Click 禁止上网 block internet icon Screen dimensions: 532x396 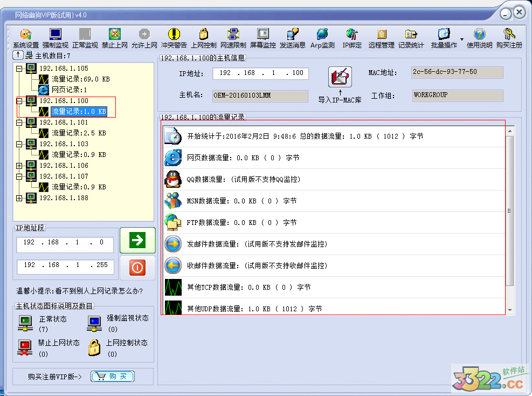[x=115, y=38]
